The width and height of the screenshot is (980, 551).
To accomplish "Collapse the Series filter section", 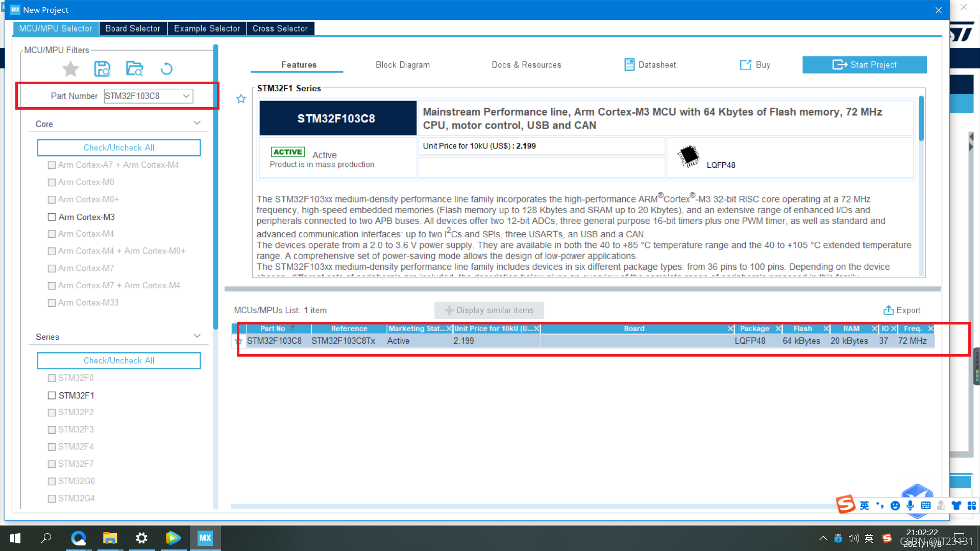I will tap(197, 336).
